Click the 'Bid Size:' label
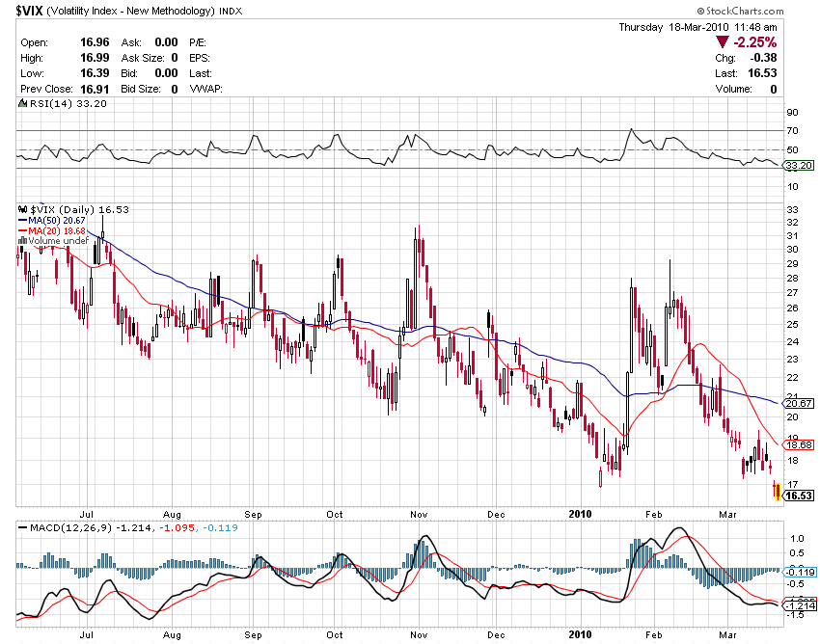The height and width of the screenshot is (644, 820). click(x=141, y=89)
